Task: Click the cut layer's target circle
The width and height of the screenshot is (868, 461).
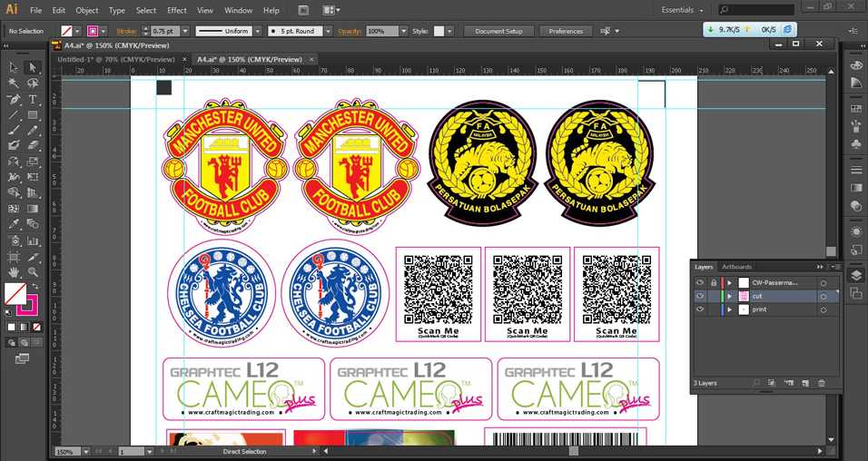Action: tap(824, 297)
